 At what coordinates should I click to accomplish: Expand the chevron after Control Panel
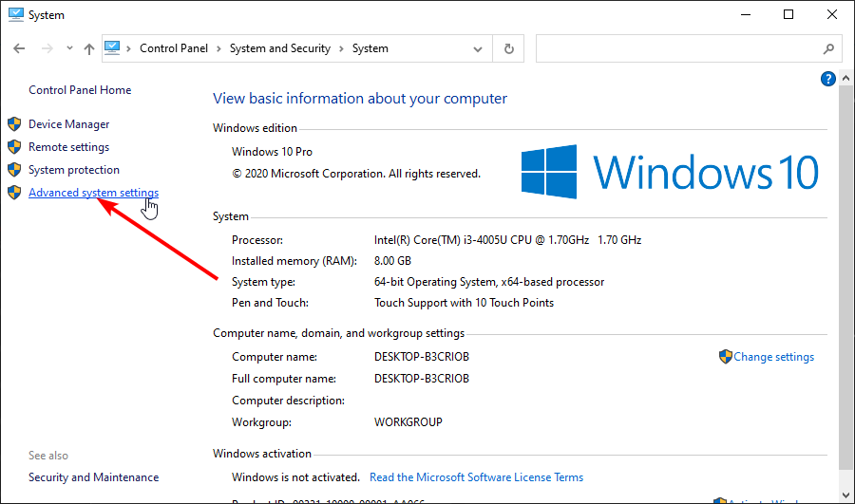click(218, 48)
